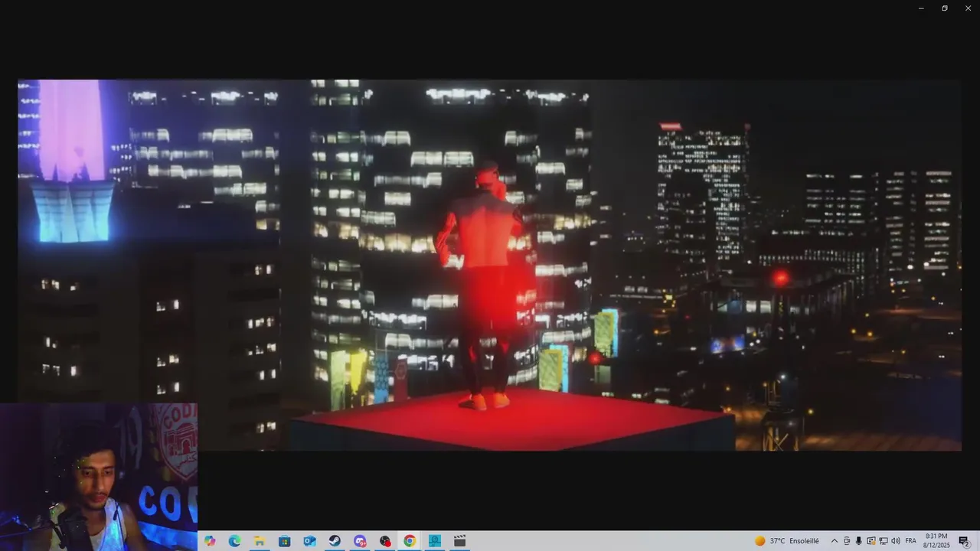Open volume speaker tray icon

click(896, 541)
